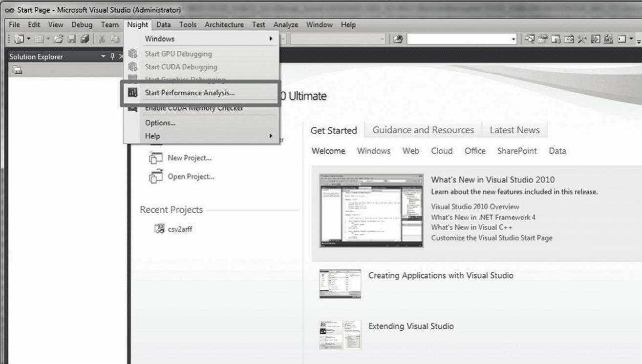
Task: Open the View menu
Action: [x=56, y=25]
